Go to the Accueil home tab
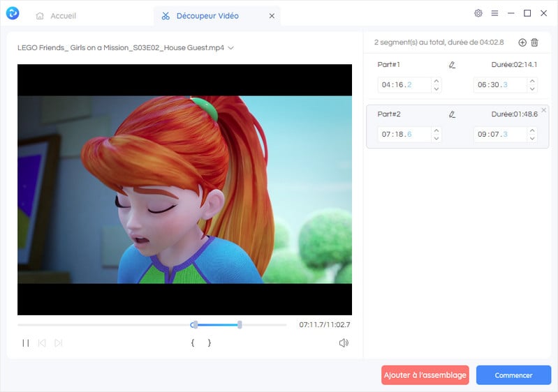The width and height of the screenshot is (558, 392). [57, 16]
